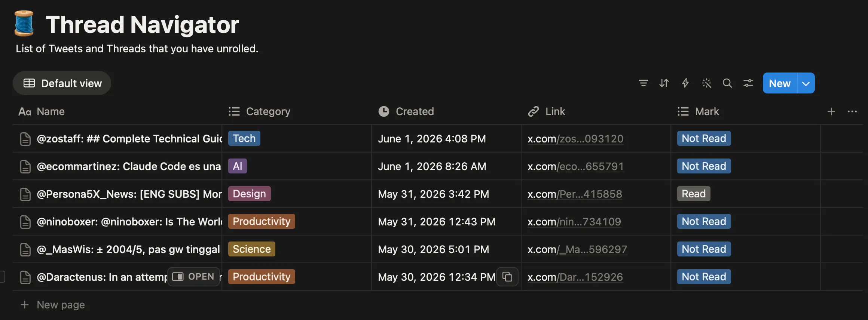Open the Created column header menu
Image resolution: width=868 pixels, height=320 pixels.
click(x=446, y=111)
